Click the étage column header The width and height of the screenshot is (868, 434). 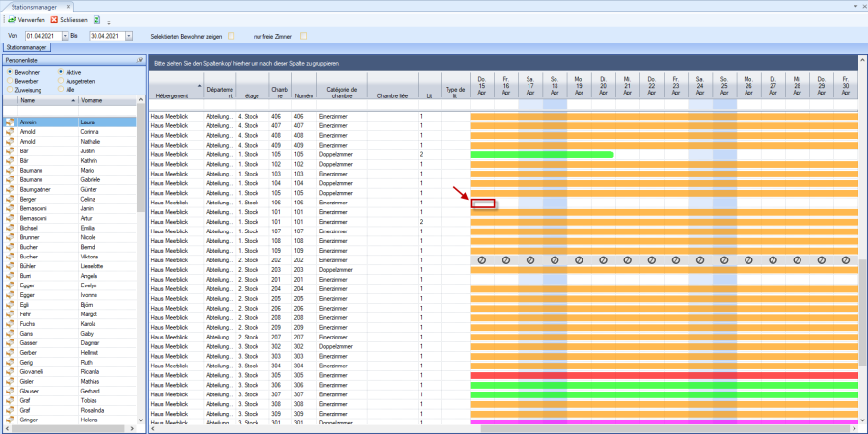252,86
